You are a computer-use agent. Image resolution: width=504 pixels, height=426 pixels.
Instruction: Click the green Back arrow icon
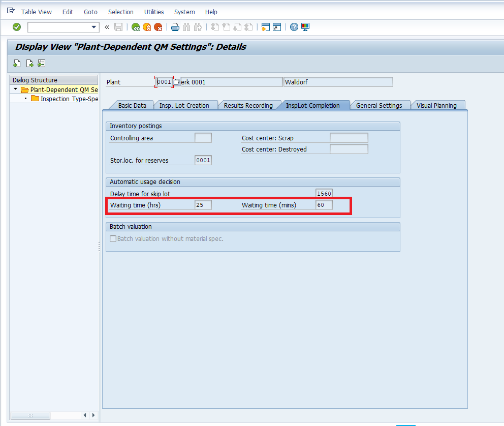point(136,27)
